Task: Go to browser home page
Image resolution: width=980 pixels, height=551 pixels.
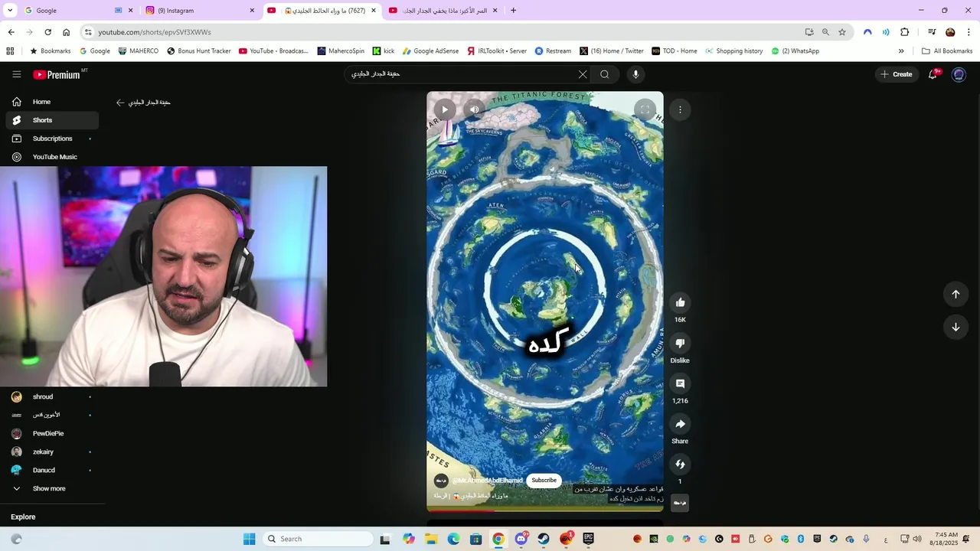Action: [67, 32]
